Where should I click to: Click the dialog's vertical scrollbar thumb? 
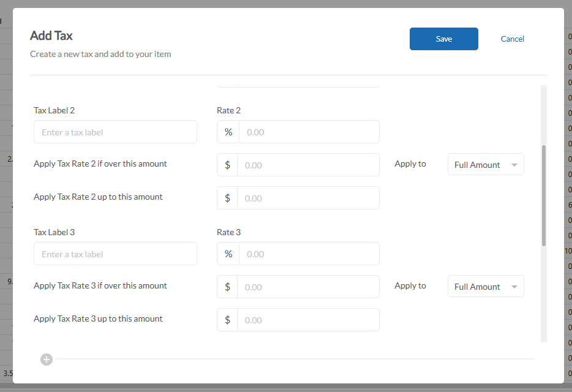[544, 195]
